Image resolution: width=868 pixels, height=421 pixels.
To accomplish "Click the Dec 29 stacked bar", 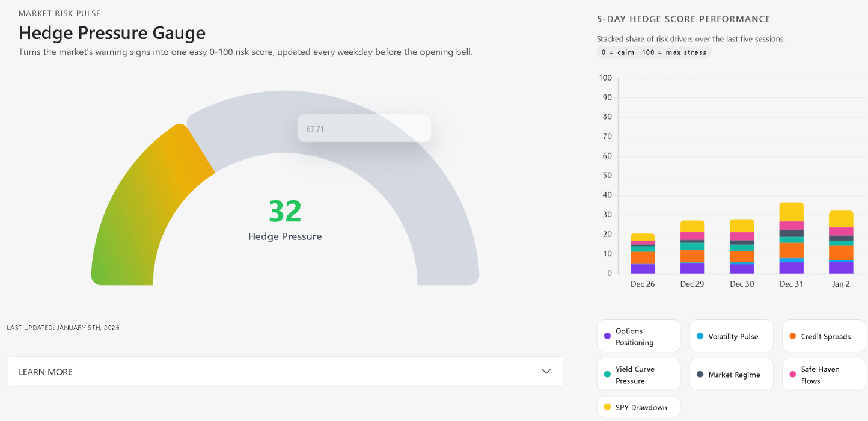I will coord(692,247).
